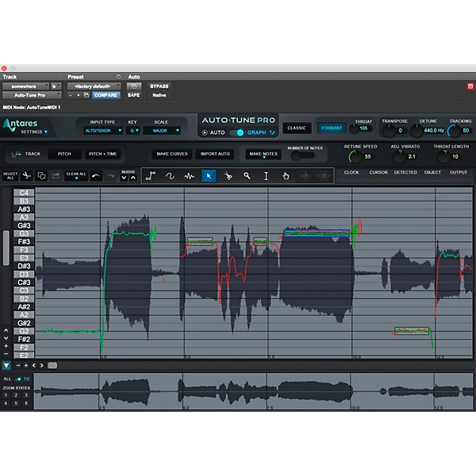
Task: Open the Preset menu circle arrow
Action: pos(118,77)
